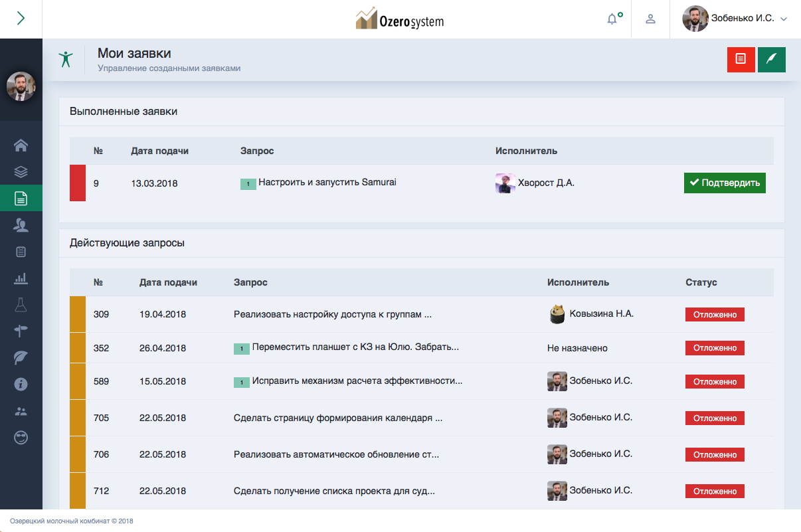
Task: Open the signpost sidebar icon
Action: click(21, 331)
